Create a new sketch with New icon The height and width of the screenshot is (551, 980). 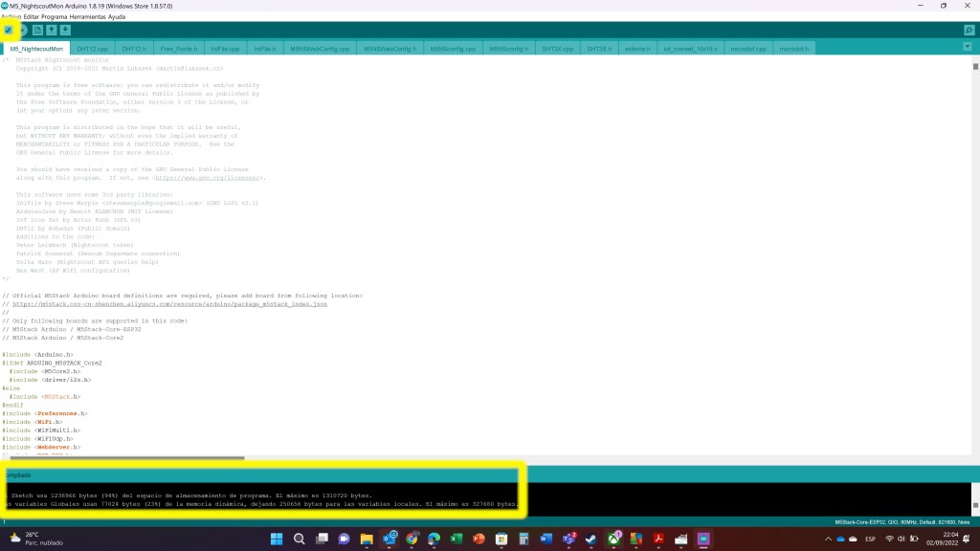38,30
